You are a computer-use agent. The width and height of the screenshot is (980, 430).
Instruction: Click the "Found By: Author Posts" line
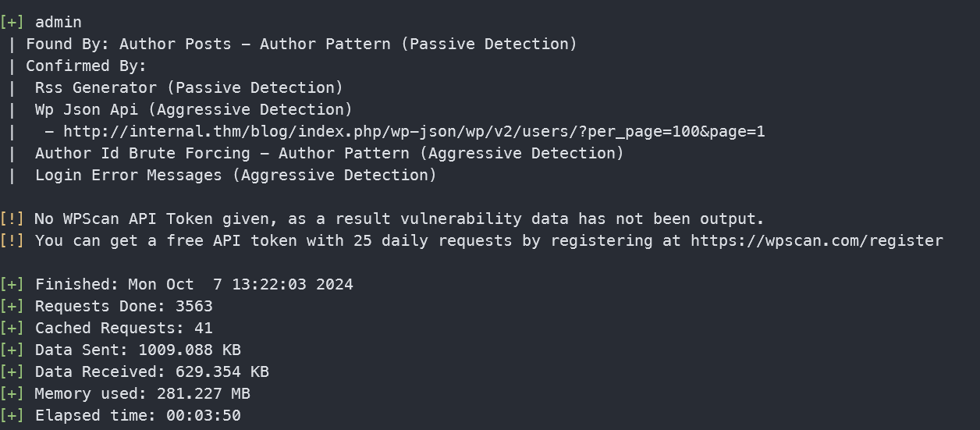301,44
